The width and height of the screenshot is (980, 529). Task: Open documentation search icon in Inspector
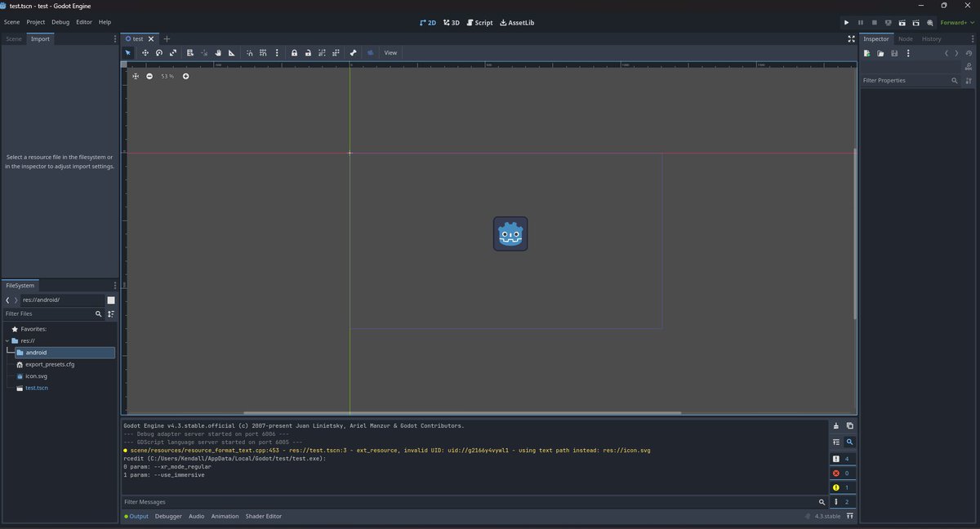click(x=969, y=66)
